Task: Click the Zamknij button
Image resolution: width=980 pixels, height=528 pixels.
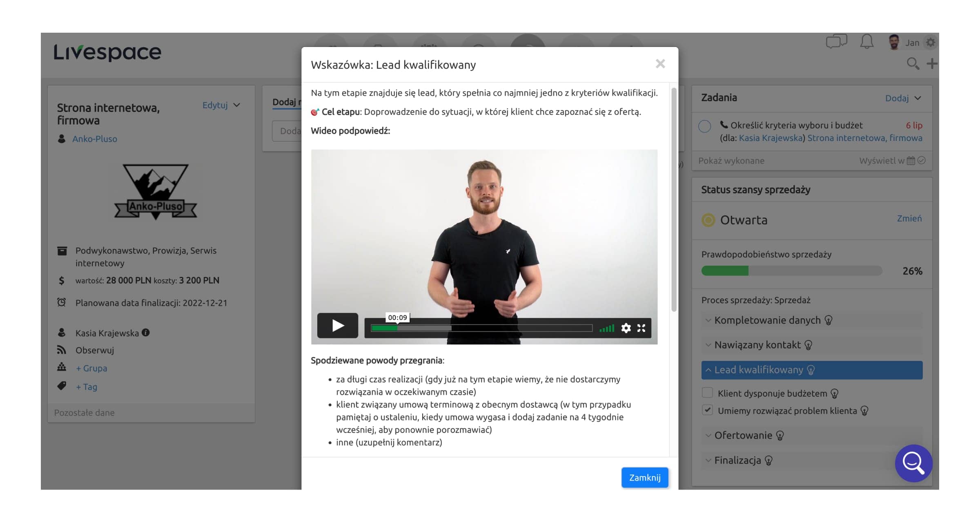Action: click(645, 477)
